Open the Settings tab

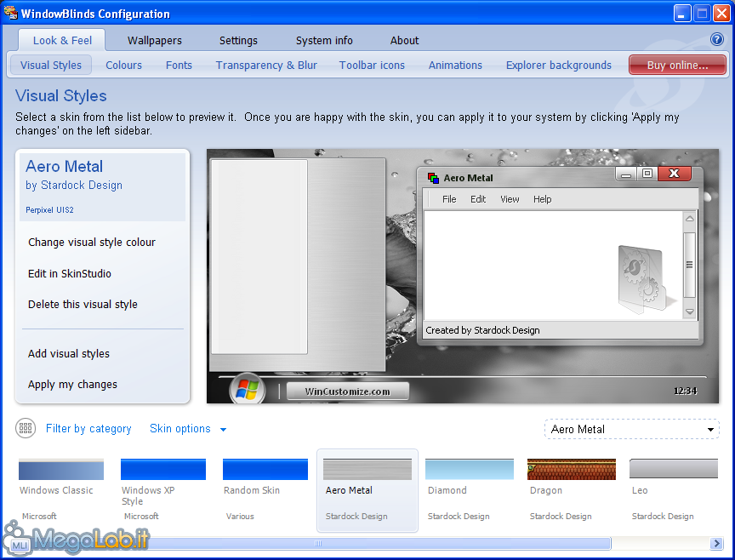[238, 40]
